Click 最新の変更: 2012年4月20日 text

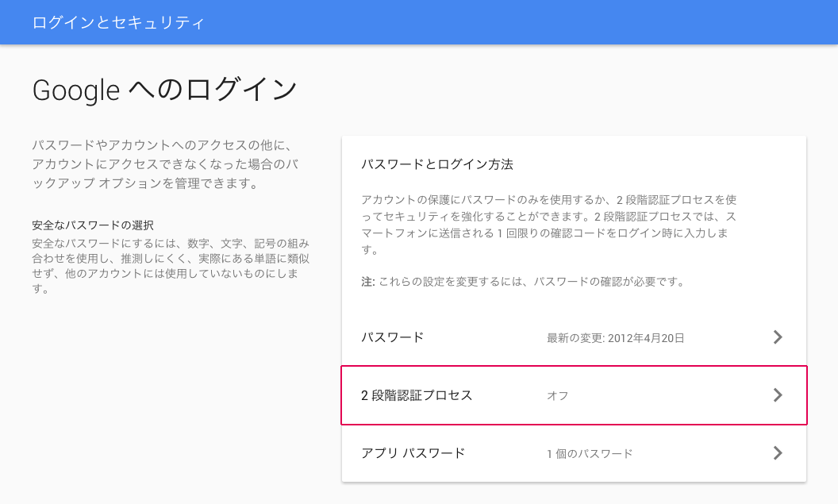pos(615,338)
